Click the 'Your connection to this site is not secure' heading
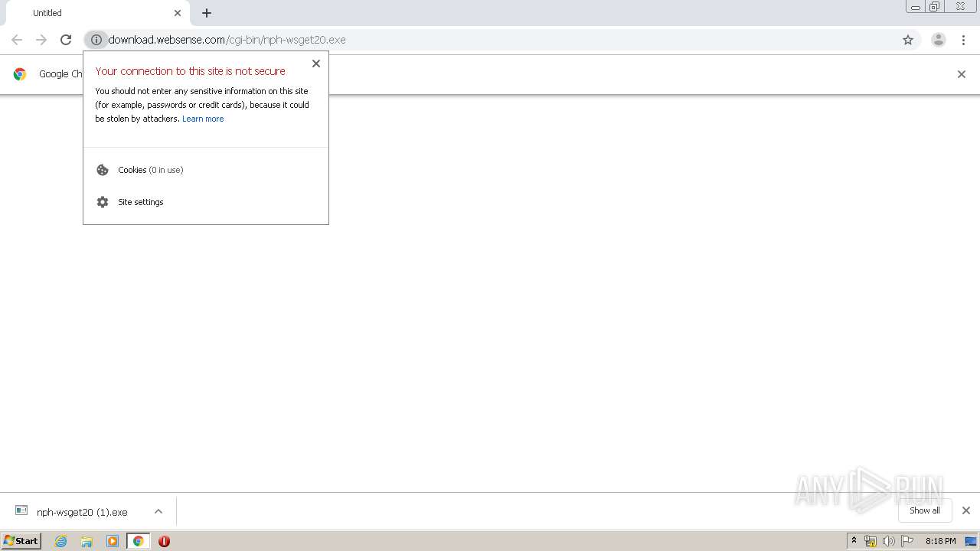 tap(191, 71)
